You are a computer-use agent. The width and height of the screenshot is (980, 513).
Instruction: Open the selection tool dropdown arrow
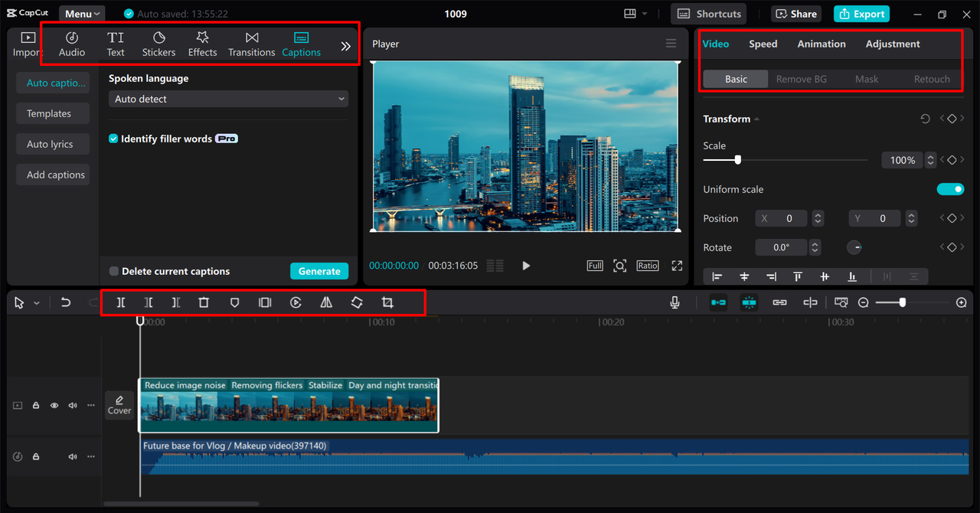36,303
